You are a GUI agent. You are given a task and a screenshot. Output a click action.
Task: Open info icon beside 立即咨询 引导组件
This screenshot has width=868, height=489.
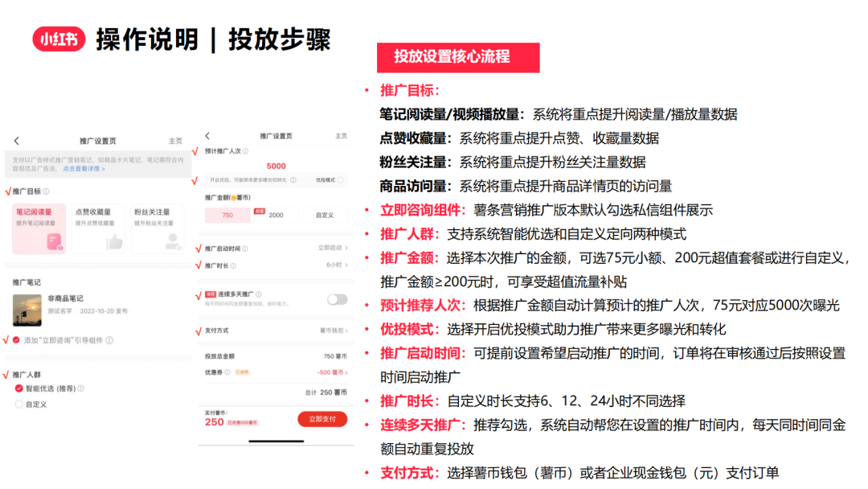pyautogui.click(x=109, y=340)
